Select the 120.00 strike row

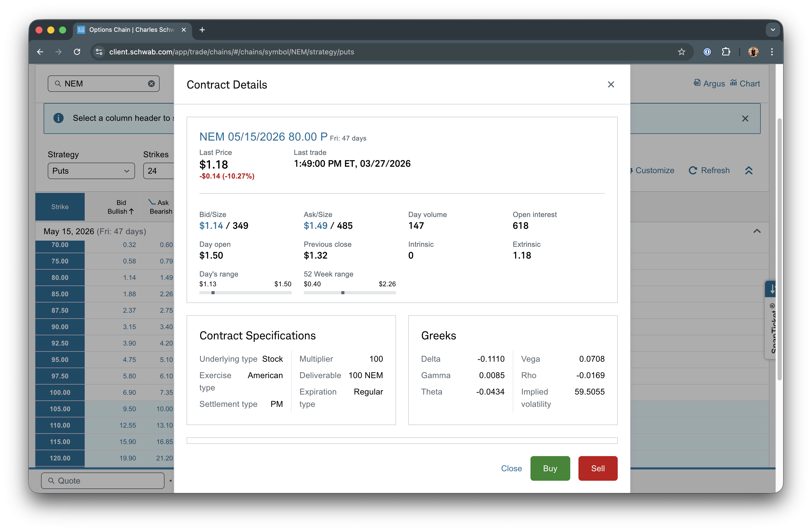60,458
